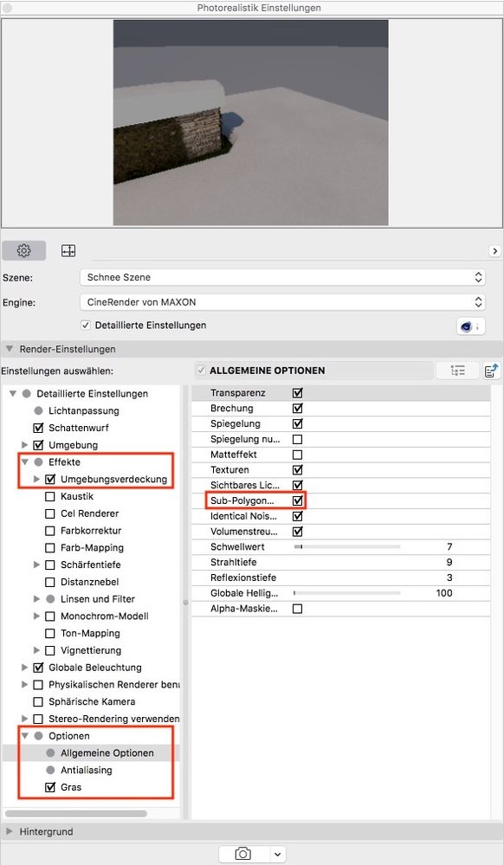Disable the Sub-Polygon checkbox
Viewport: 504px width, 865px height.
click(298, 501)
